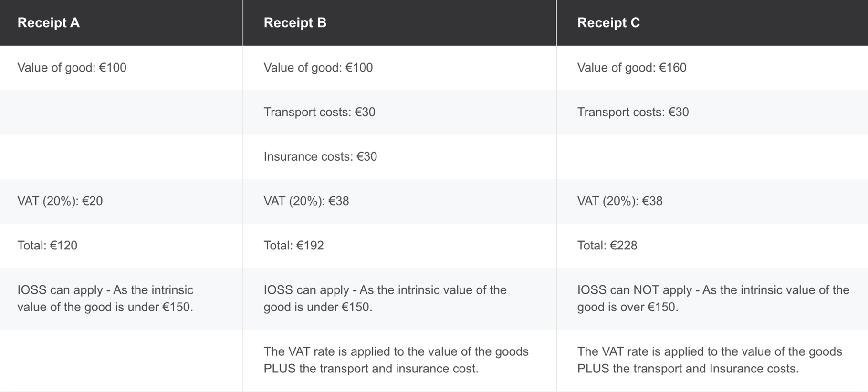Click the Total: €120 text
Screen dimensions: 868x392
47,246
